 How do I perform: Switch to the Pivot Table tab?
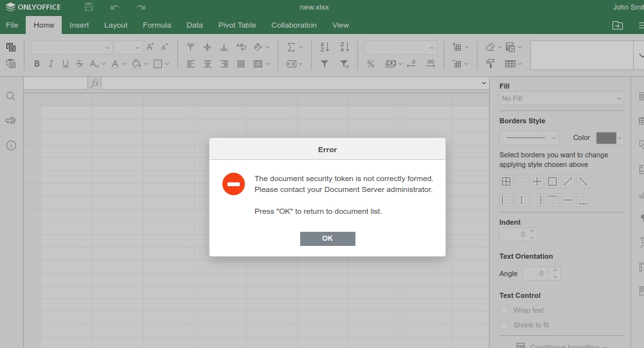237,25
